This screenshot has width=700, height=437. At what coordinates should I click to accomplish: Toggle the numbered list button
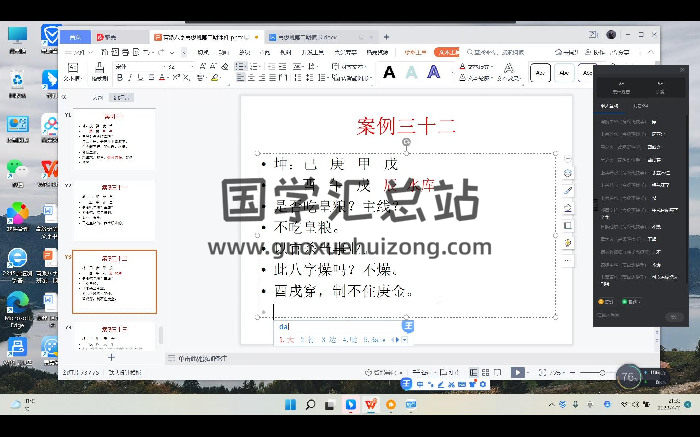pos(254,67)
